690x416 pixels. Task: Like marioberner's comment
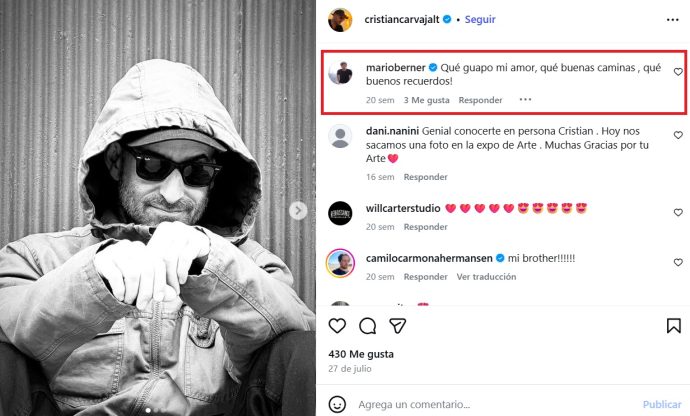tap(678, 72)
